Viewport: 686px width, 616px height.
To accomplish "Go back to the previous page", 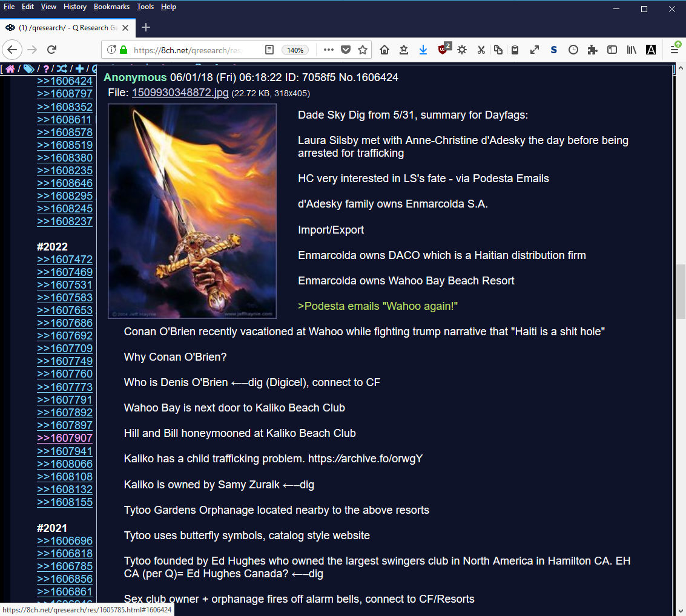I will 12,50.
